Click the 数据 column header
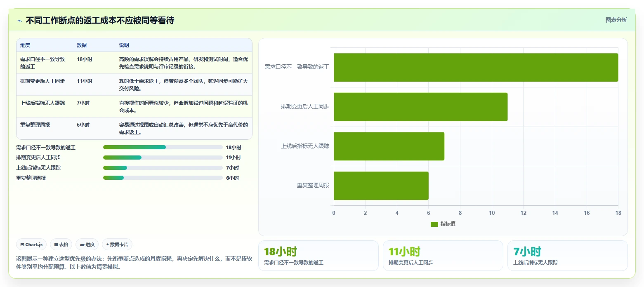 [x=82, y=45]
